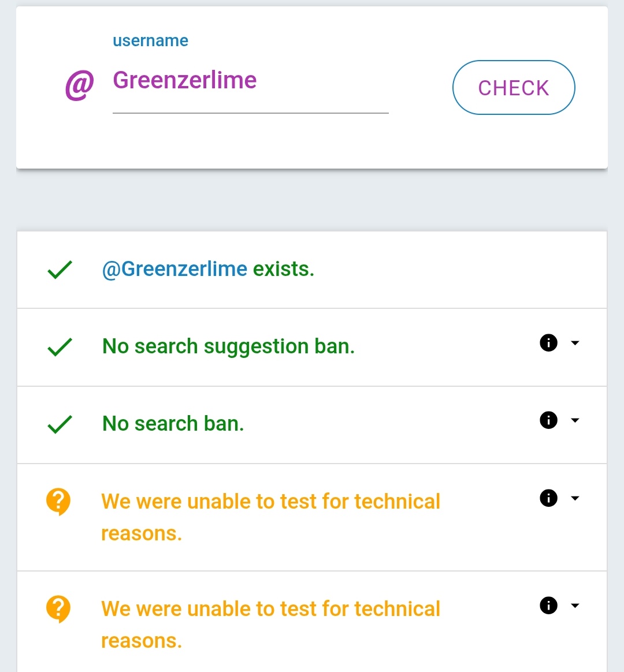Click the No search suggestion ban text

point(228,346)
